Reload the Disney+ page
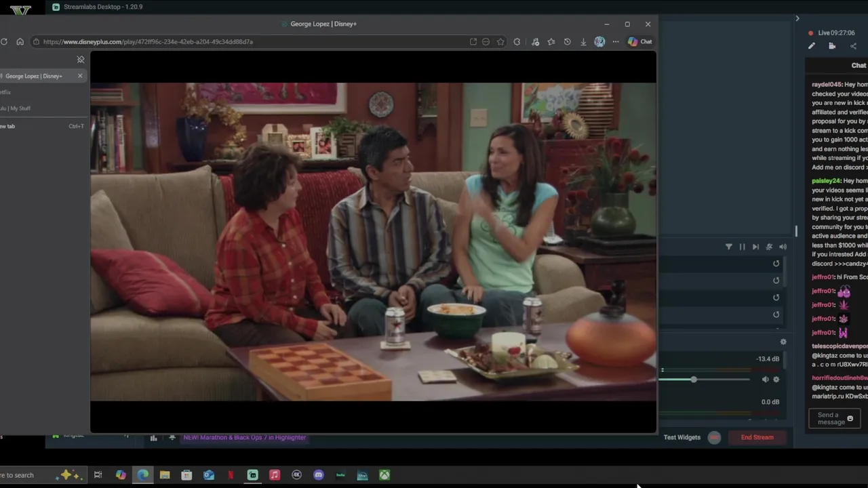 point(4,41)
